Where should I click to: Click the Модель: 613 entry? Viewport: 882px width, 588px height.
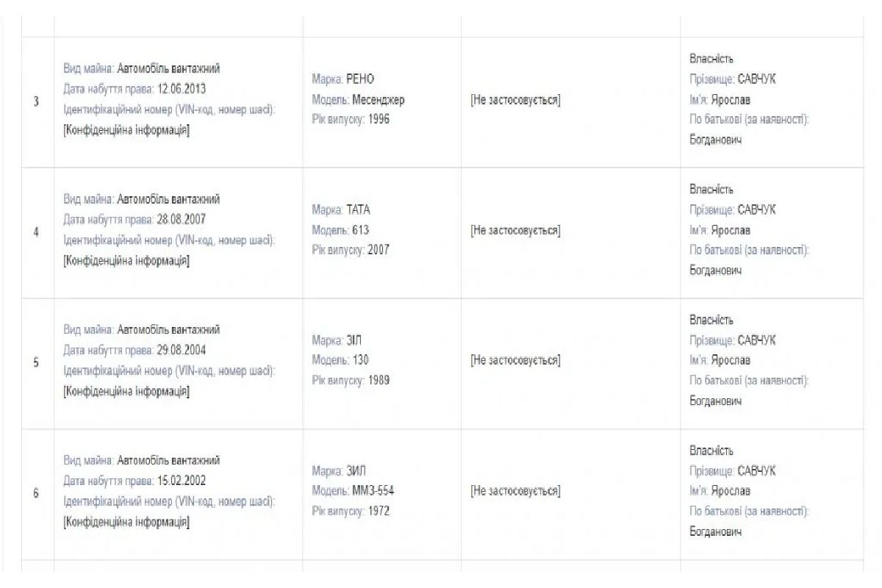click(340, 230)
